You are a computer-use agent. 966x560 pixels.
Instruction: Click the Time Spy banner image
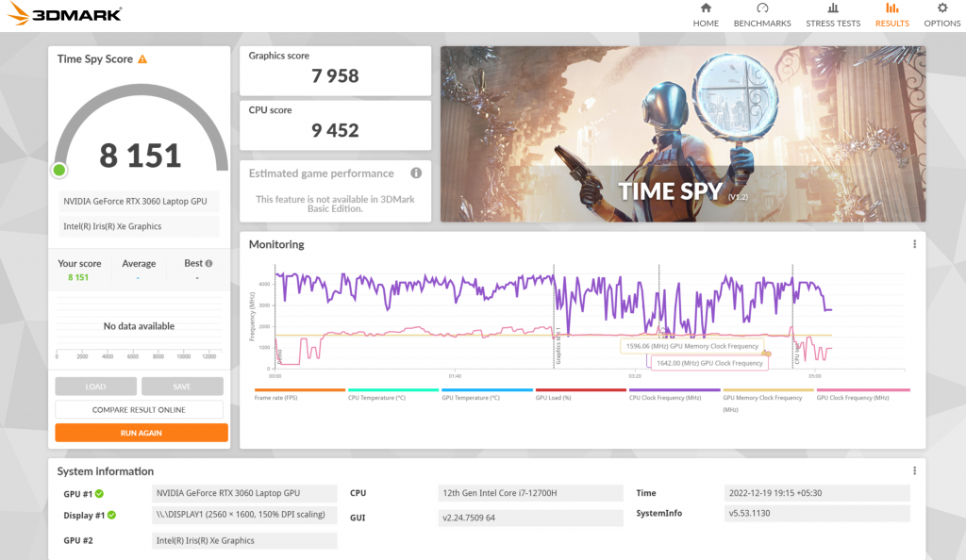[x=682, y=133]
